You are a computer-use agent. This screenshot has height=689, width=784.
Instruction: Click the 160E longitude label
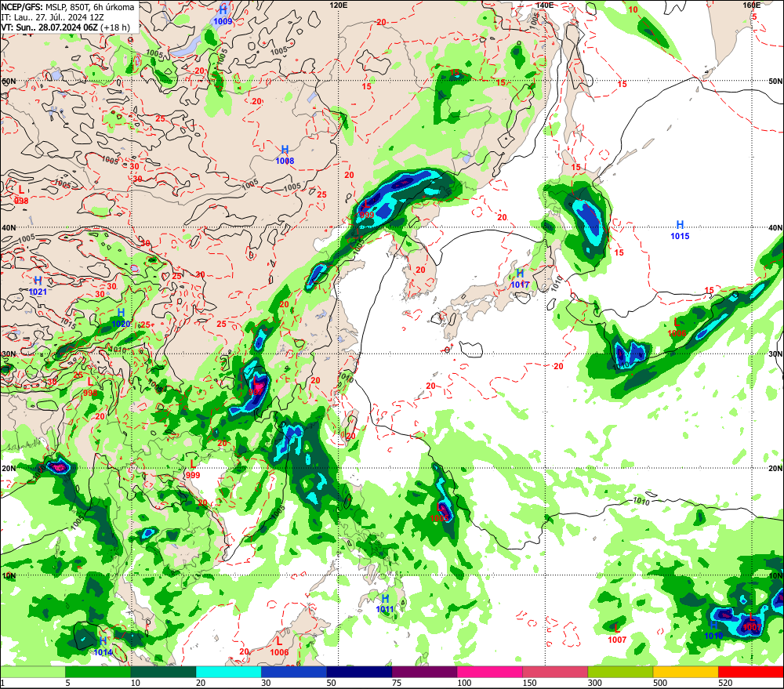coord(752,5)
